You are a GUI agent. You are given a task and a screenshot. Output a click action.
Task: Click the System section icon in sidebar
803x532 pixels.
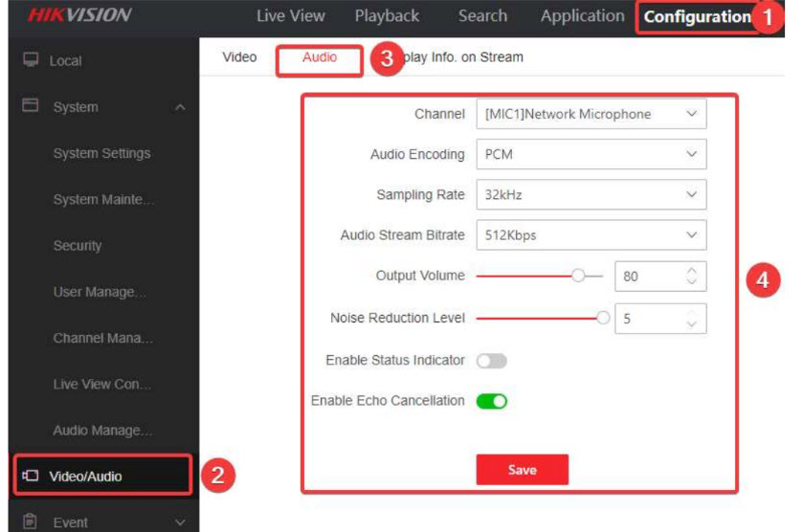pos(30,107)
